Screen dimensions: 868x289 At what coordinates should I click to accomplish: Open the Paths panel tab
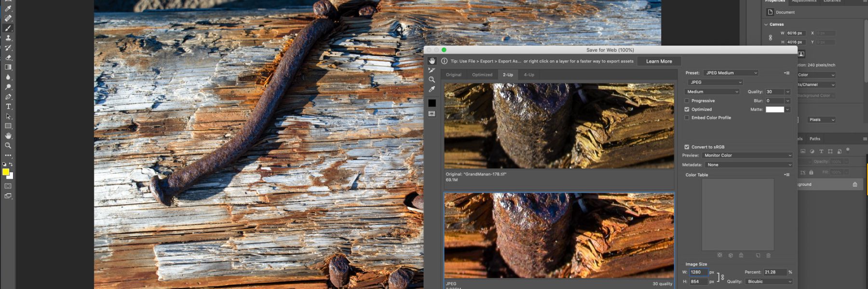click(x=815, y=139)
